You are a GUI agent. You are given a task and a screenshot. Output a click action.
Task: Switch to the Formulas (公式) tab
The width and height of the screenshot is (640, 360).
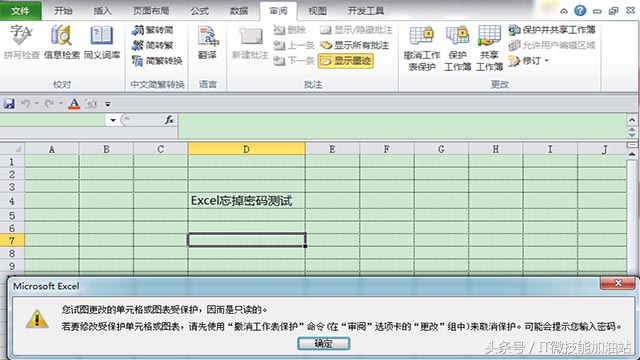[x=200, y=11]
